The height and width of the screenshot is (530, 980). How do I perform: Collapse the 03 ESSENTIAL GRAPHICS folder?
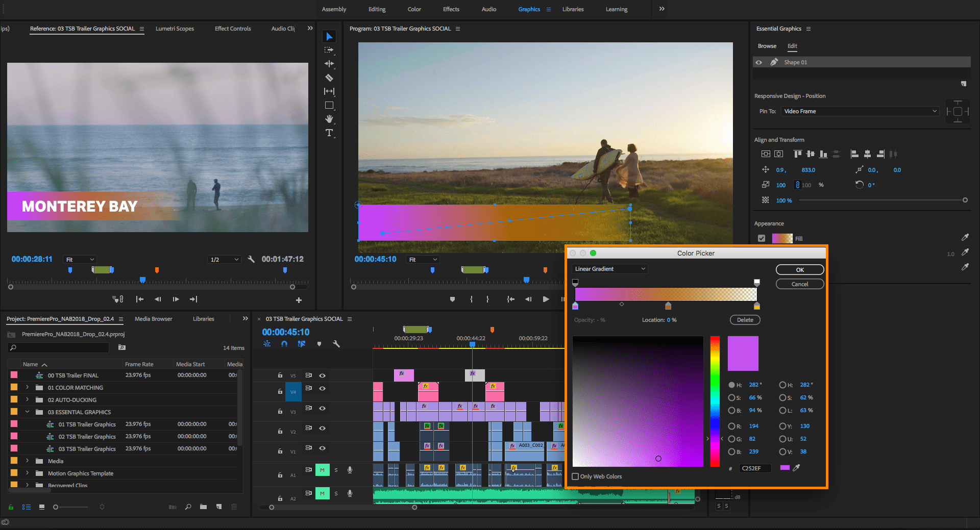(28, 412)
